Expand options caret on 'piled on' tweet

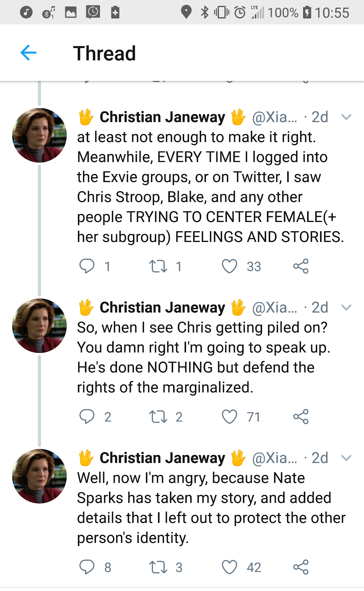(x=346, y=307)
